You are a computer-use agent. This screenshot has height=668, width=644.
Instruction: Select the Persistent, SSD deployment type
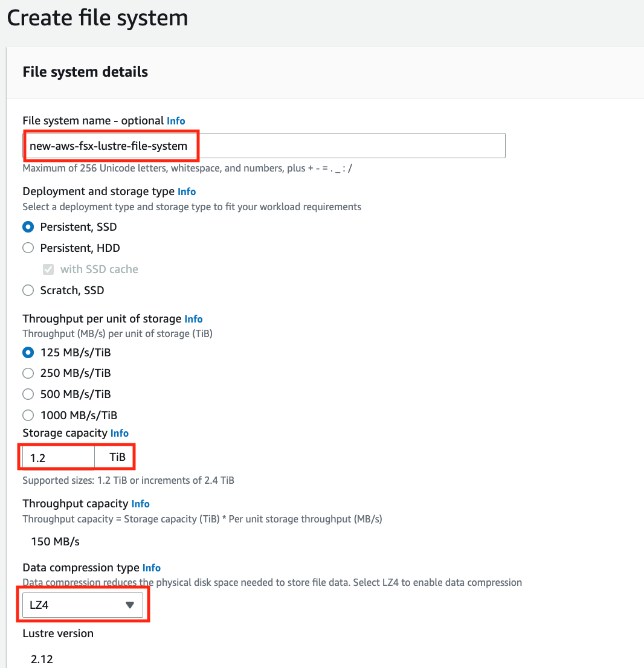[x=28, y=227]
